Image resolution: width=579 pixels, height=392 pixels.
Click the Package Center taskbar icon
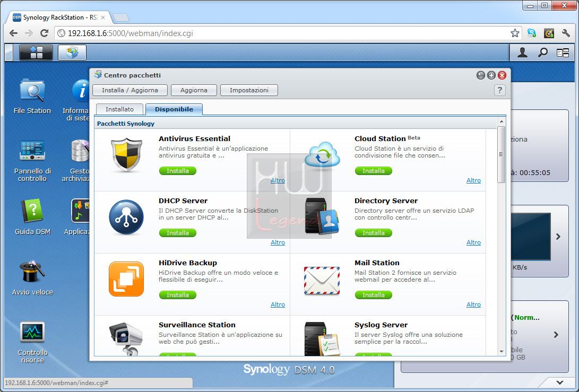click(72, 53)
